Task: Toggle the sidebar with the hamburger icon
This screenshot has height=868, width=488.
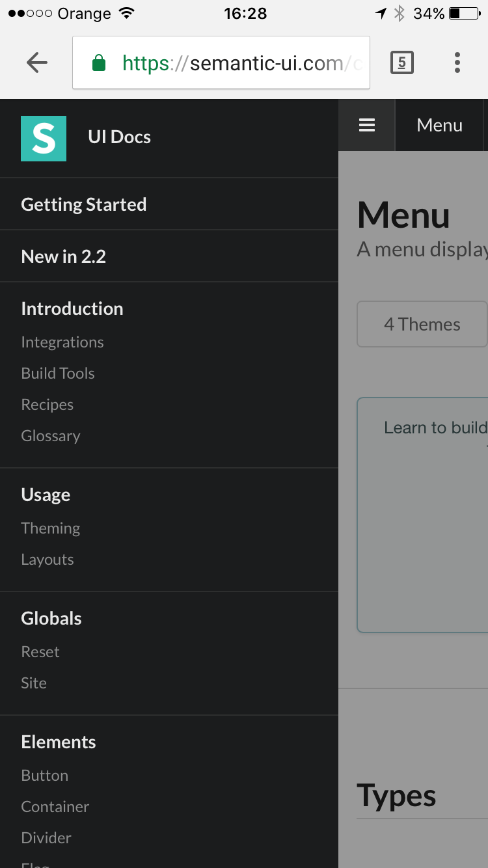Action: coord(367,125)
